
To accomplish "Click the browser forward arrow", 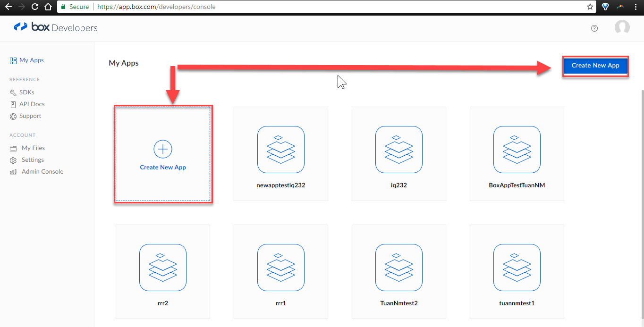I will point(22,7).
